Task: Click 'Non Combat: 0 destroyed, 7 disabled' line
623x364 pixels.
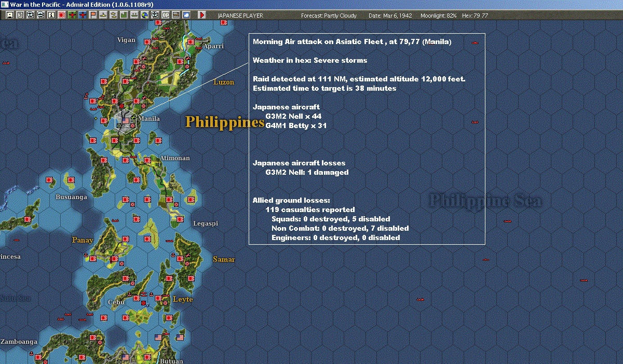Action: coord(340,228)
